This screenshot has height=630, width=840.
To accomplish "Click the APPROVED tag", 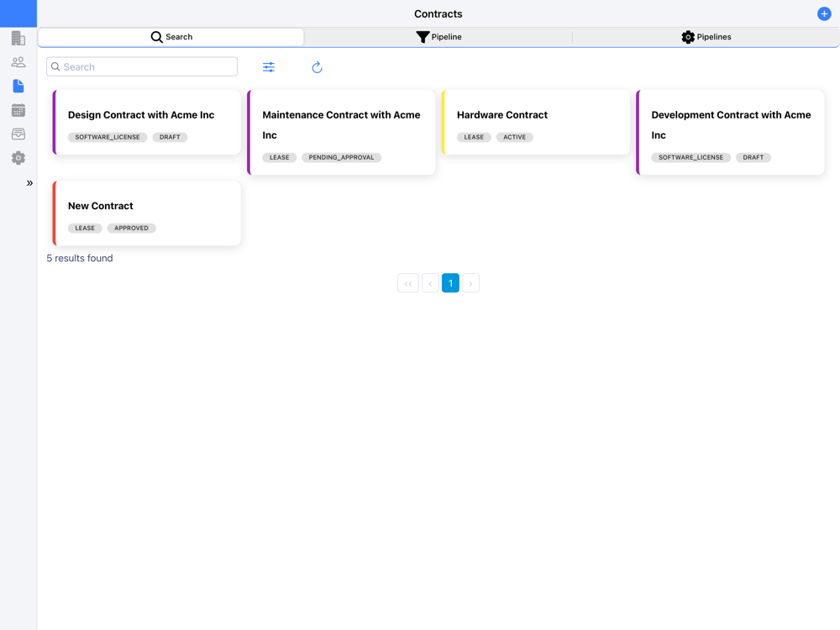I will tap(131, 228).
